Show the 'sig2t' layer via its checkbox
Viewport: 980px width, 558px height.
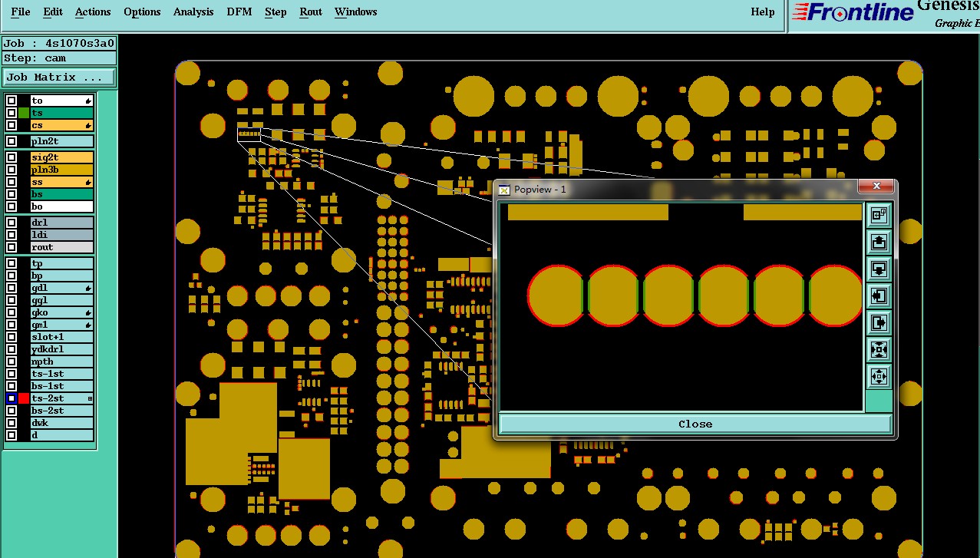(x=12, y=157)
